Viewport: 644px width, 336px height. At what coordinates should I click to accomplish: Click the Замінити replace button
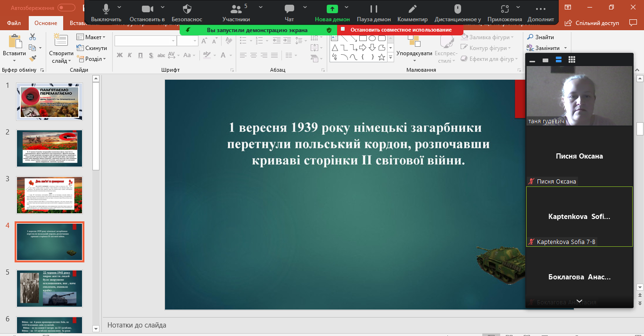(544, 48)
